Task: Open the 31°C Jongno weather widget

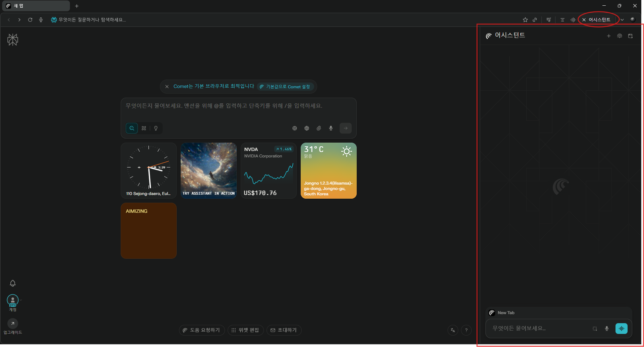Action: (329, 170)
